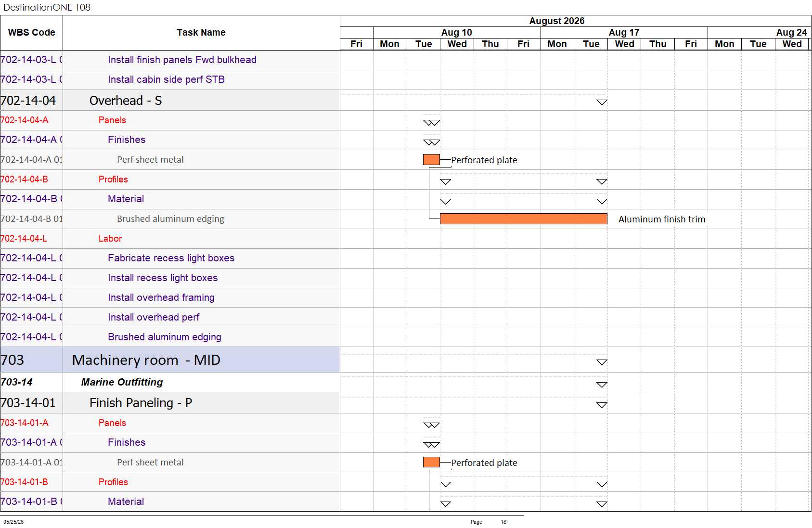This screenshot has height=528, width=812.
Task: Select the Machinery room - MID row
Action: point(170,360)
